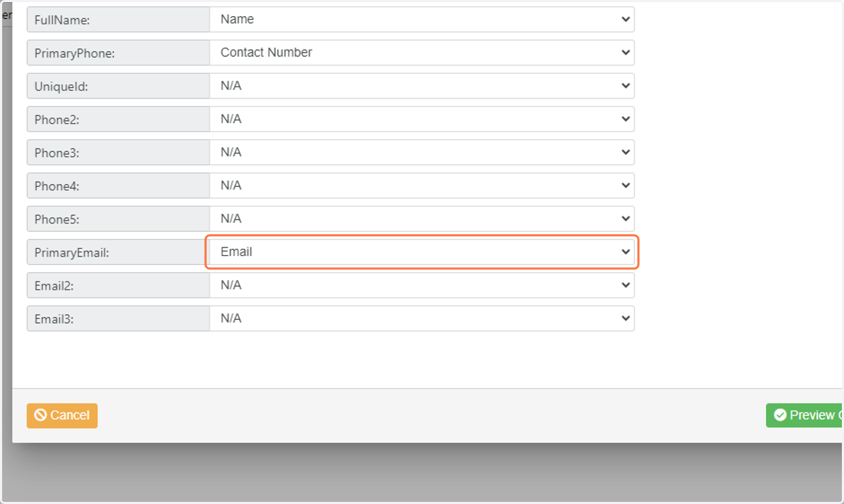Open the Email3 mapping dropdown
This screenshot has height=504, width=844.
[422, 318]
